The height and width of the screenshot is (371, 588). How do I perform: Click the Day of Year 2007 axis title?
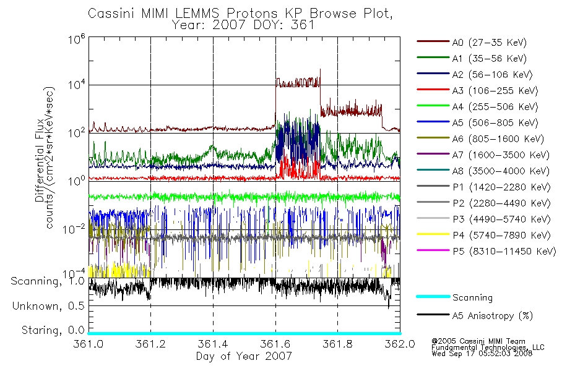coord(244,356)
